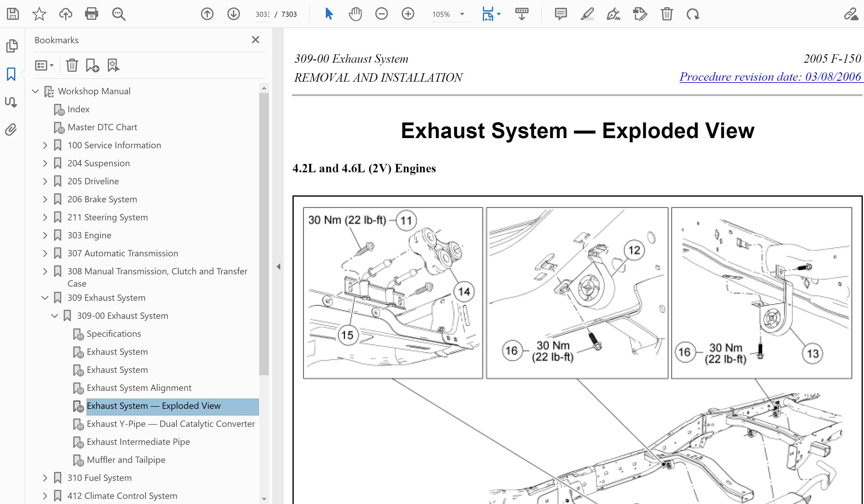The image size is (864, 504).
Task: Open the Attachments panel paperclip icon
Action: [x=11, y=130]
